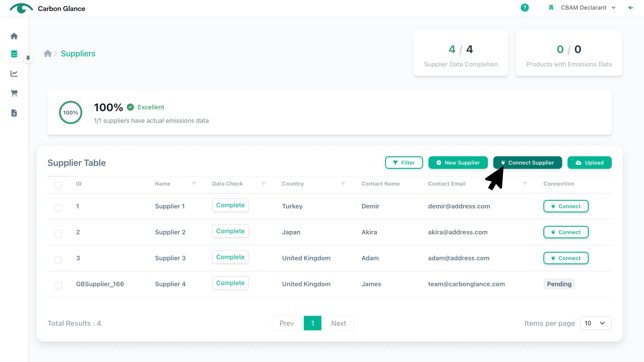The image size is (644, 362).
Task: Click the GBSupplier_166 ID cell
Action: [x=100, y=284]
